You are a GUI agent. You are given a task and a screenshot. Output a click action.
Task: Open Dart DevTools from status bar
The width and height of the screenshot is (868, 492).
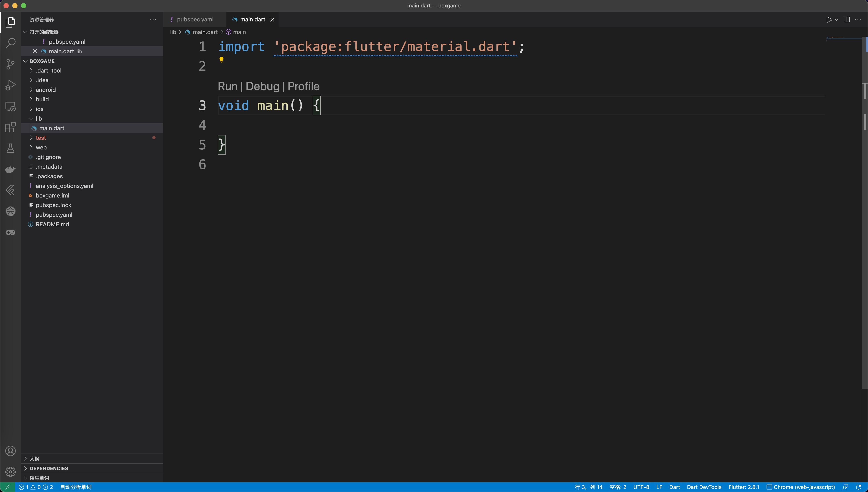point(704,487)
